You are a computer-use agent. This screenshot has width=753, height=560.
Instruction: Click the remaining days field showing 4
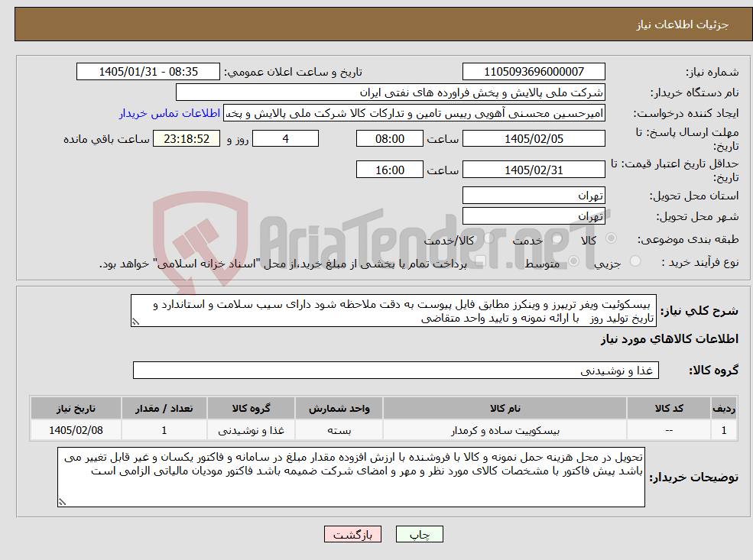(285, 139)
